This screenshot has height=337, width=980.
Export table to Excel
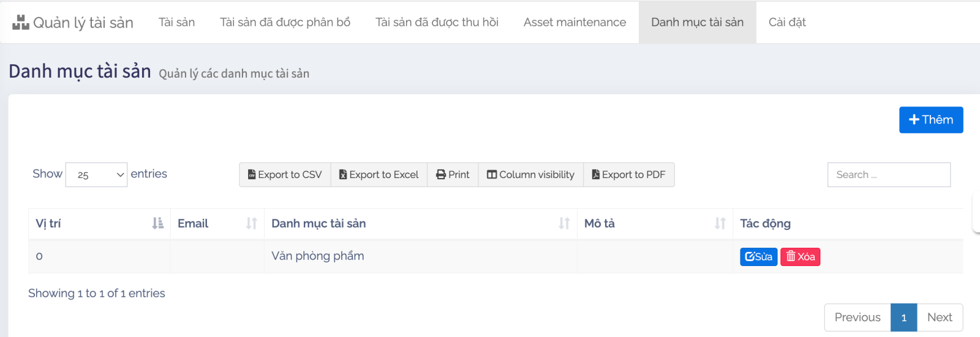379,175
